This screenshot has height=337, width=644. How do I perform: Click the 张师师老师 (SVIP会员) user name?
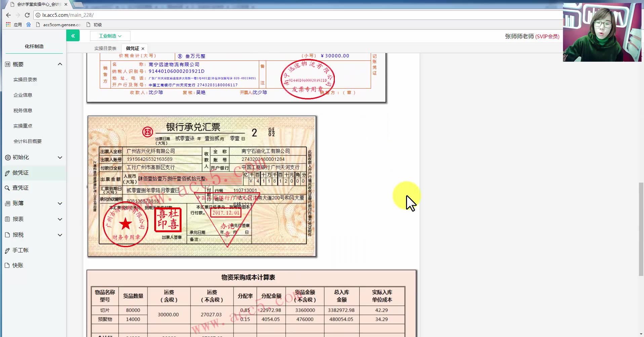[x=532, y=36]
